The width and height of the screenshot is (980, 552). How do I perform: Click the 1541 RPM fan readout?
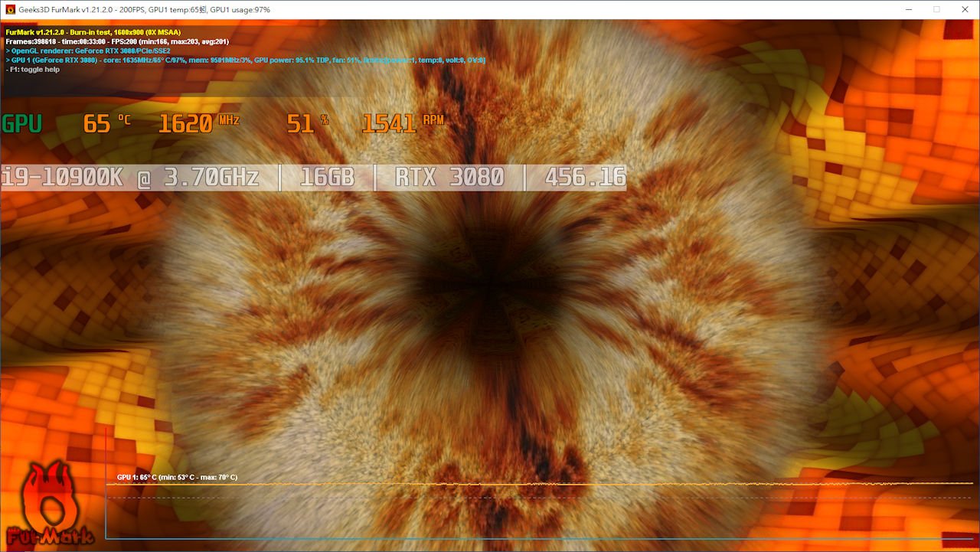(403, 123)
